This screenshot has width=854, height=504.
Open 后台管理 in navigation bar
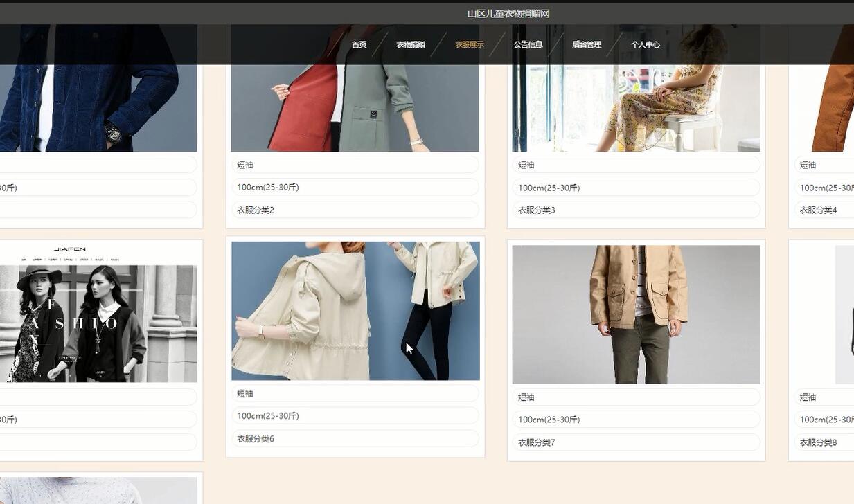coord(587,44)
